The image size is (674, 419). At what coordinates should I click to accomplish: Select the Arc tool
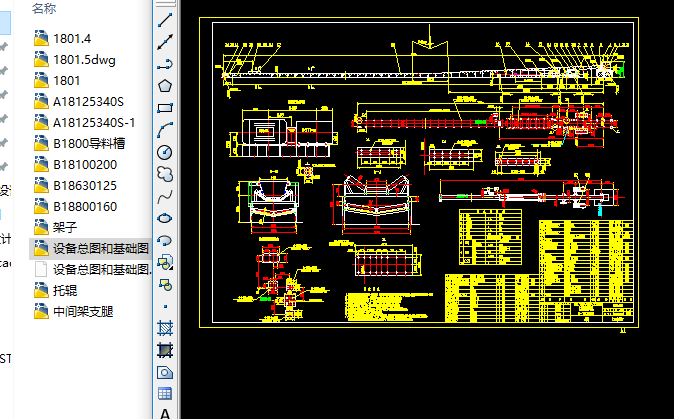coord(165,130)
